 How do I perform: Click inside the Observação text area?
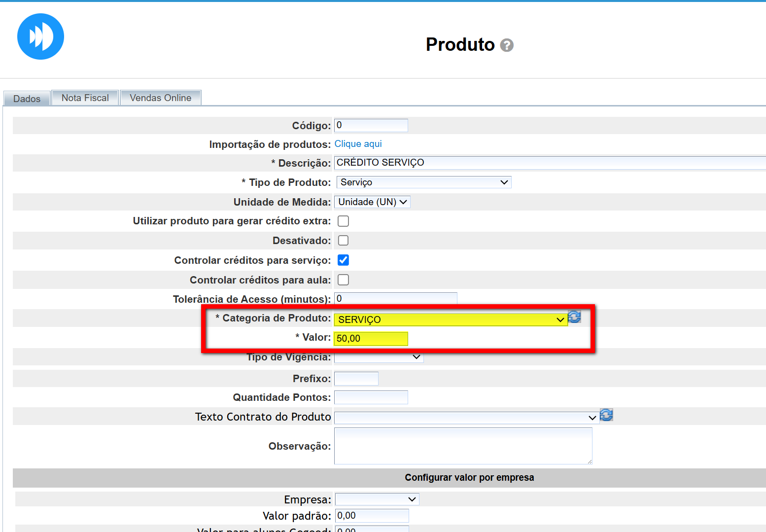463,446
